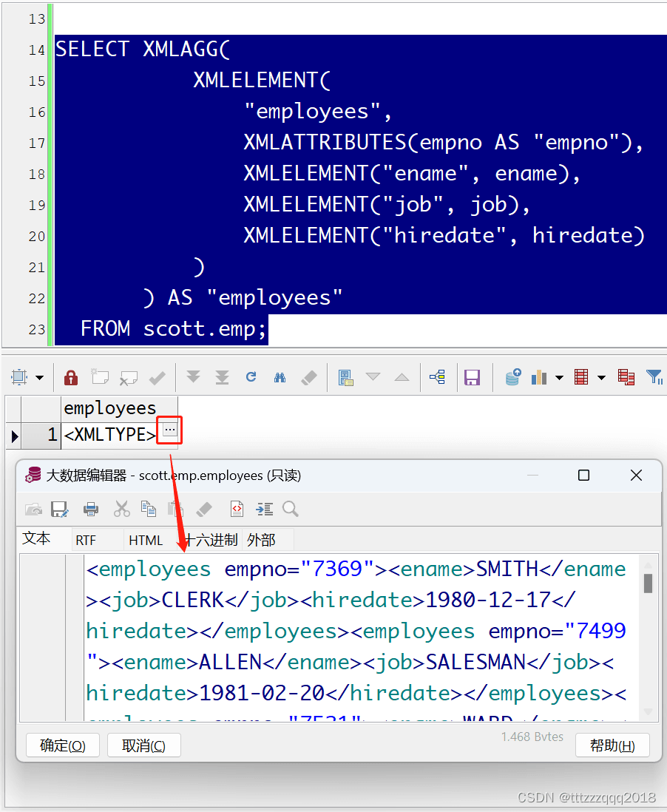
Task: Click the delete record icon
Action: tap(128, 378)
